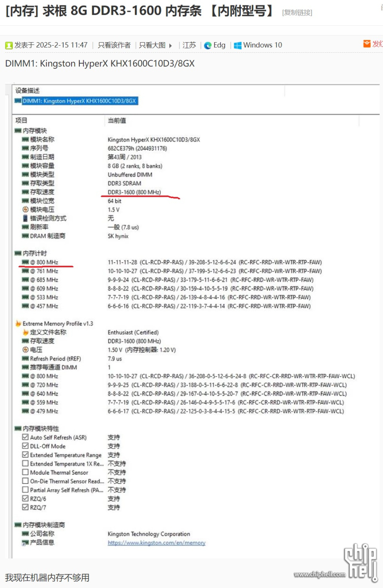Click the @ 640 MHz profile row label
This screenshot has width=383, height=588.
44,394
